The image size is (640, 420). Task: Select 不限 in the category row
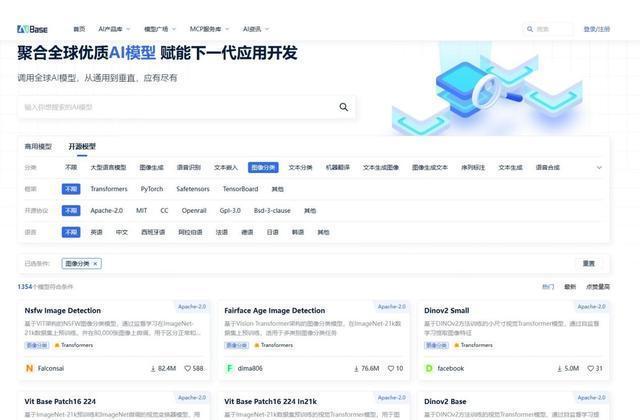pos(71,167)
